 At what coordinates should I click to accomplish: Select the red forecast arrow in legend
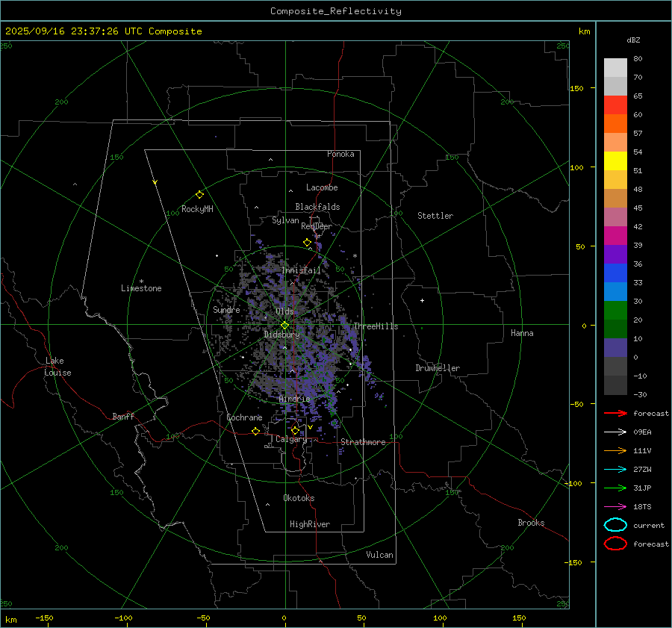pos(615,414)
